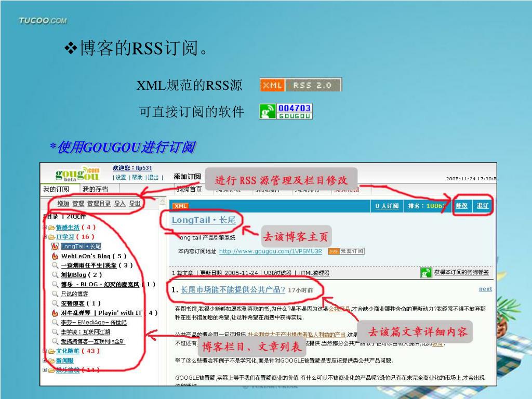This screenshot has width=532, height=399.
Task: Open the UBB过滤器 link
Action: (x=277, y=273)
